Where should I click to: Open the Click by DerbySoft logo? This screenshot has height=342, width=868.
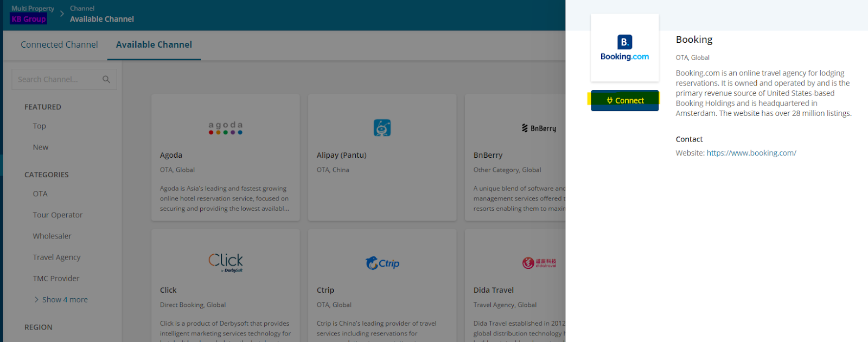pyautogui.click(x=226, y=262)
